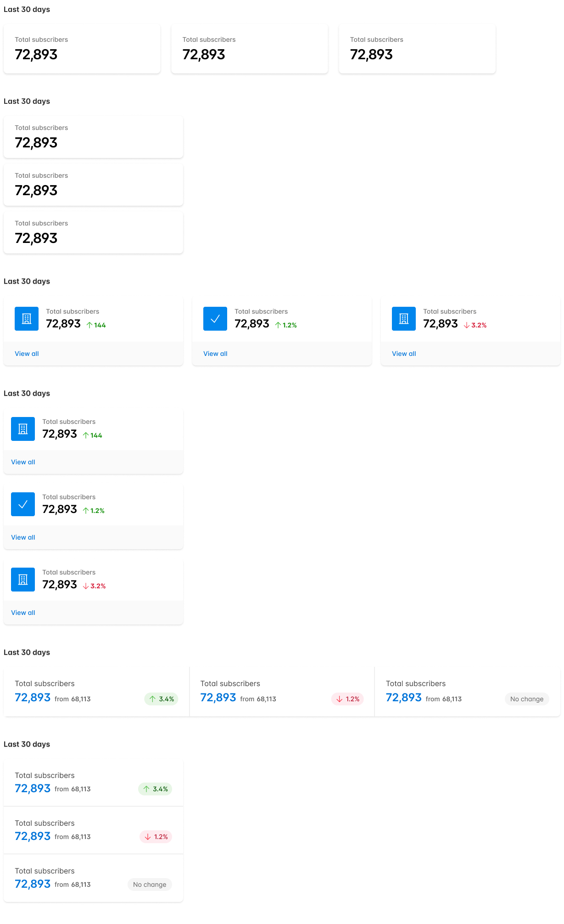
Task: Click checkmark icon in the three-column icon row
Action: pos(215,319)
